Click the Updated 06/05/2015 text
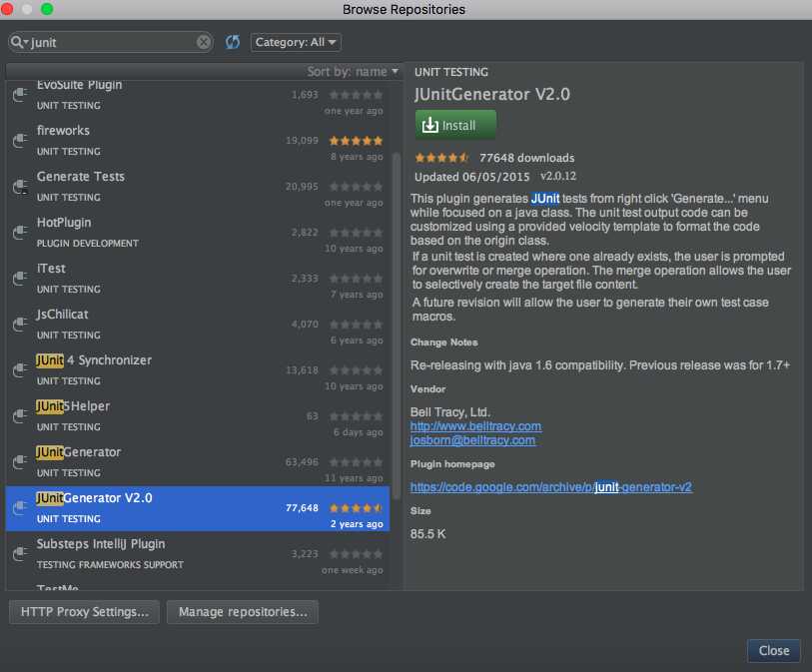 [x=471, y=177]
